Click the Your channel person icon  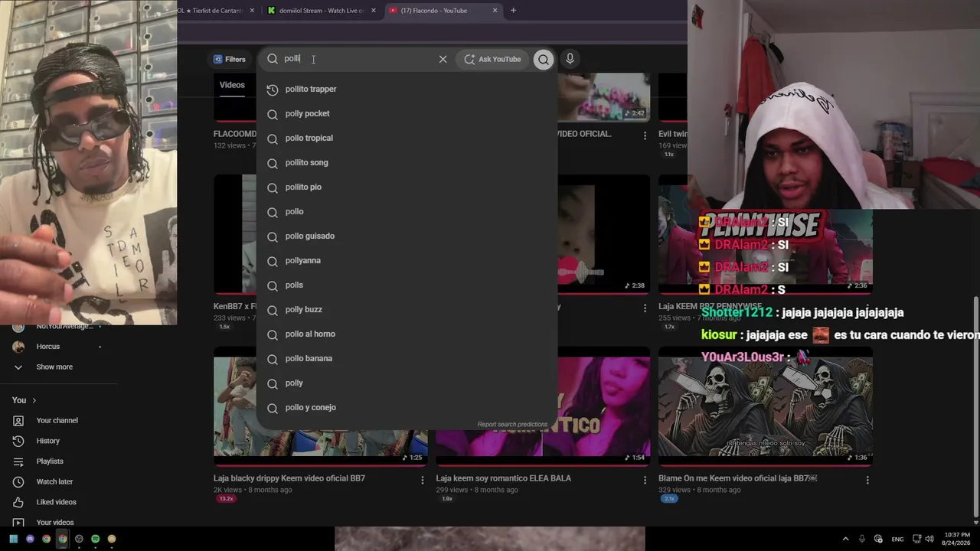18,421
